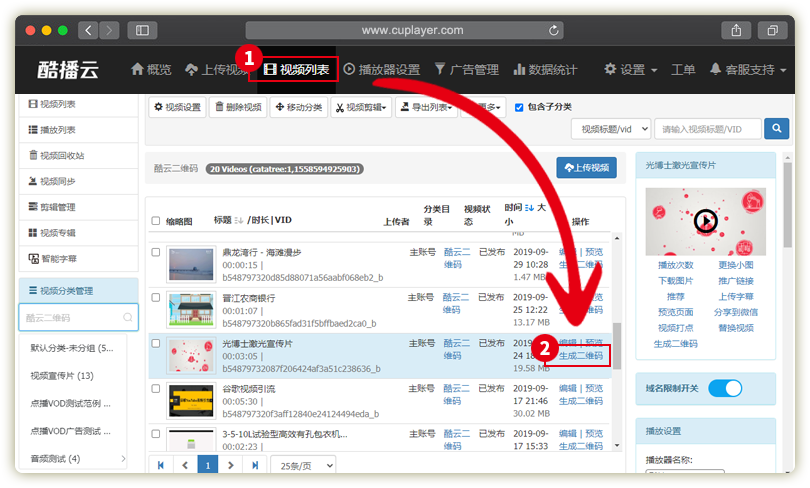This screenshot has height=488, width=810.
Task: Play the 光博士激光宣传片 preview video
Action: (x=706, y=221)
